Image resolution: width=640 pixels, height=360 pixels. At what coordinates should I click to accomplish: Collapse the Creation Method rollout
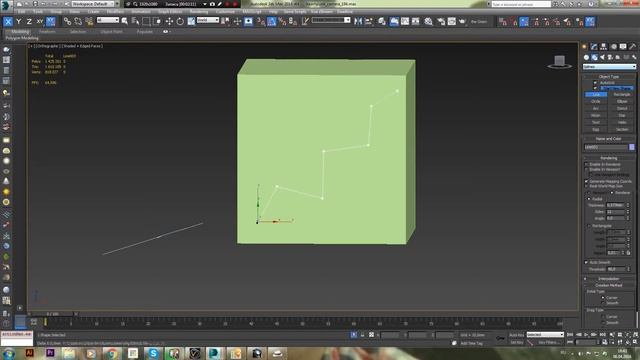pyautogui.click(x=609, y=285)
